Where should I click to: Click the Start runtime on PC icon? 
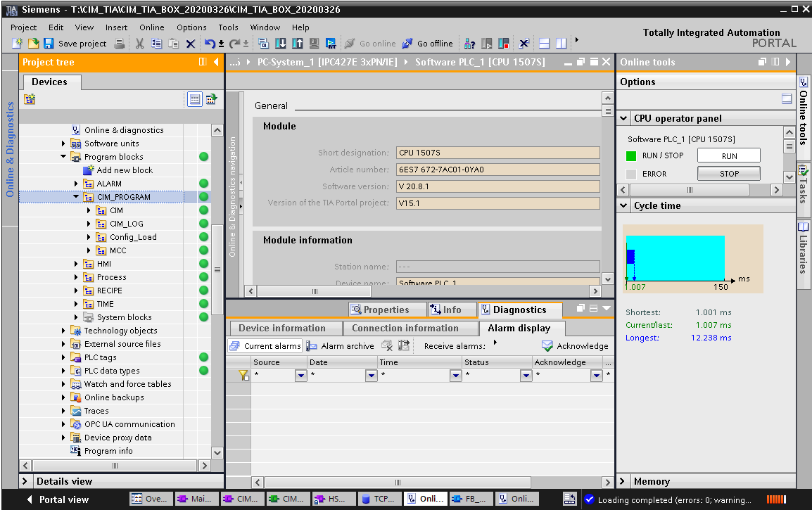coord(331,44)
